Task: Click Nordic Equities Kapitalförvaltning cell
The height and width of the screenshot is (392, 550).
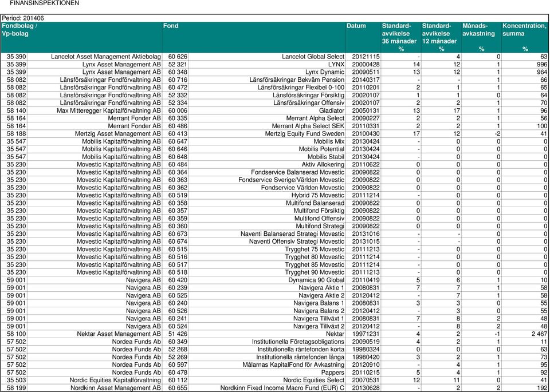Action: click(94, 381)
